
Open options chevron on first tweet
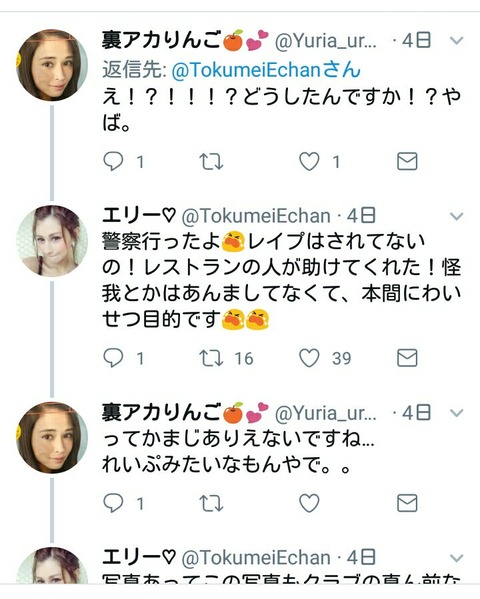click(x=457, y=40)
